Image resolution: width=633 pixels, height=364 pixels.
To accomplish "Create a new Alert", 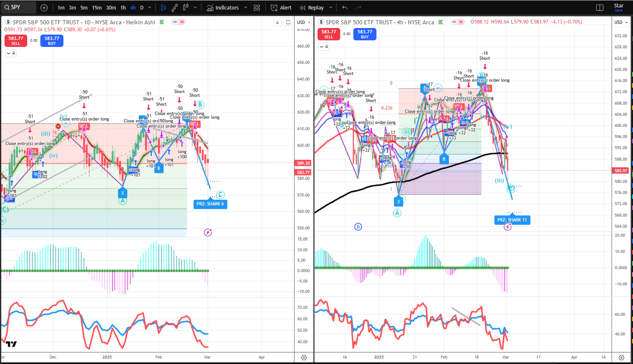I will click(x=281, y=7).
